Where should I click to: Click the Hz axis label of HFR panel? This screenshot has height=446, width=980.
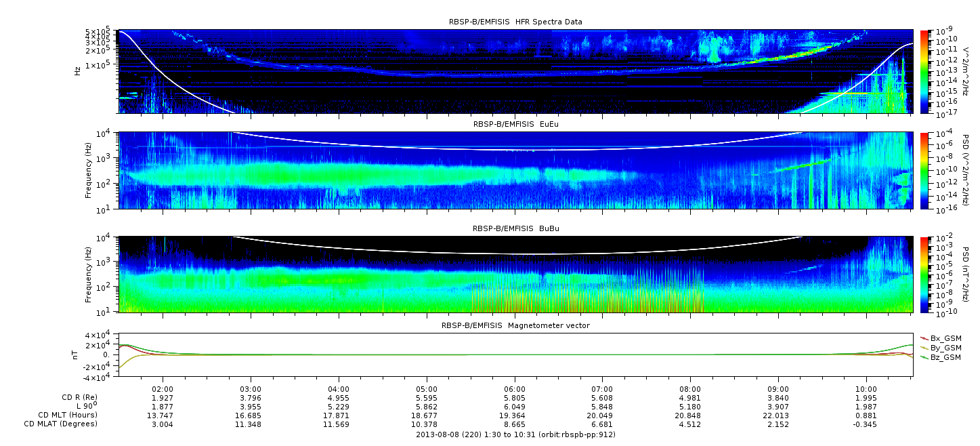coord(78,70)
